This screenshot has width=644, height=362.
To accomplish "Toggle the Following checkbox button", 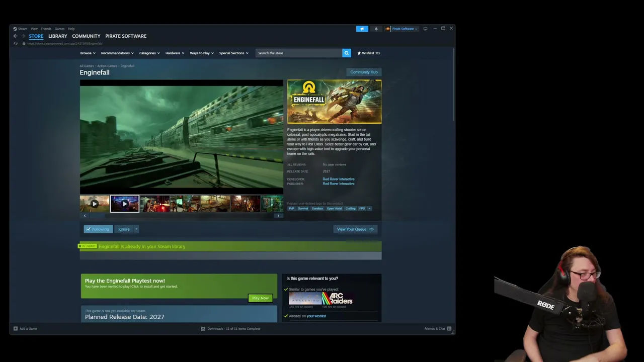I will point(98,229).
